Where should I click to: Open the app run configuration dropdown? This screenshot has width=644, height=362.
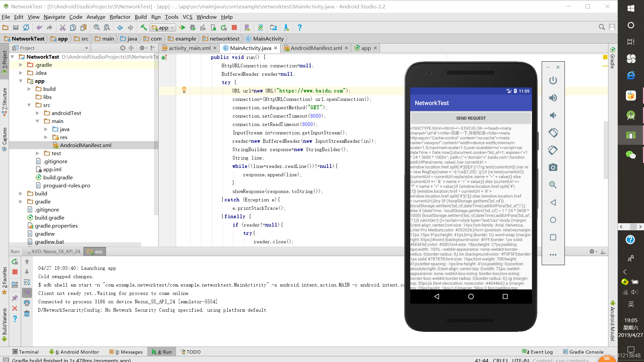163,27
